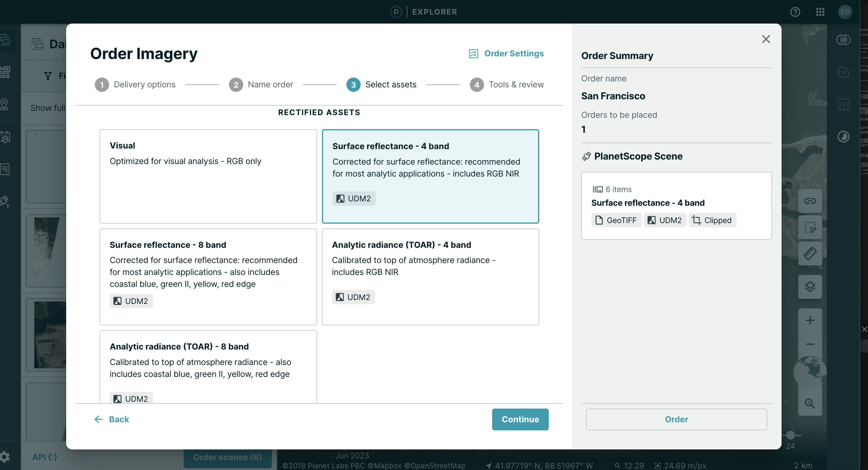868x470 pixels.
Task: Select the area selection map tool
Action: tap(810, 227)
